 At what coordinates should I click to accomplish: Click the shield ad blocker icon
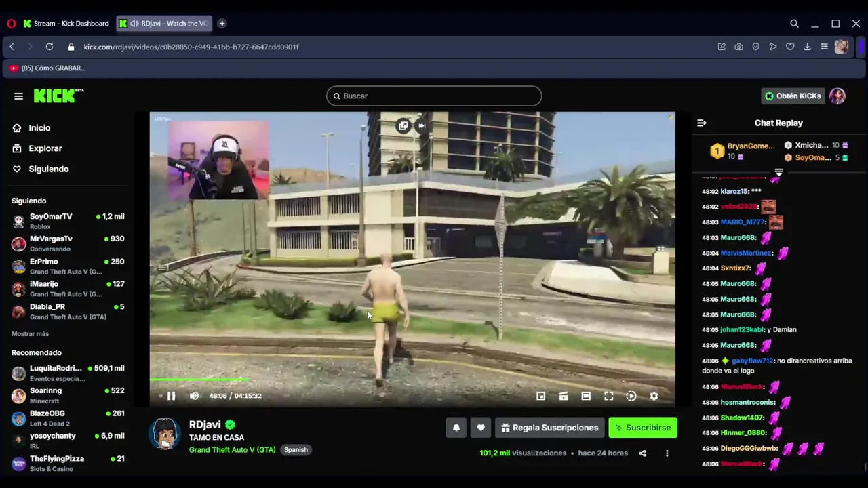click(x=755, y=47)
